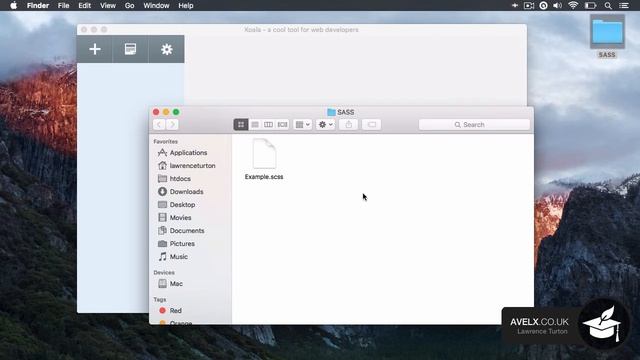Click the Edit Tags button in Finder toolbar
The width and height of the screenshot is (640, 360).
pyautogui.click(x=371, y=124)
